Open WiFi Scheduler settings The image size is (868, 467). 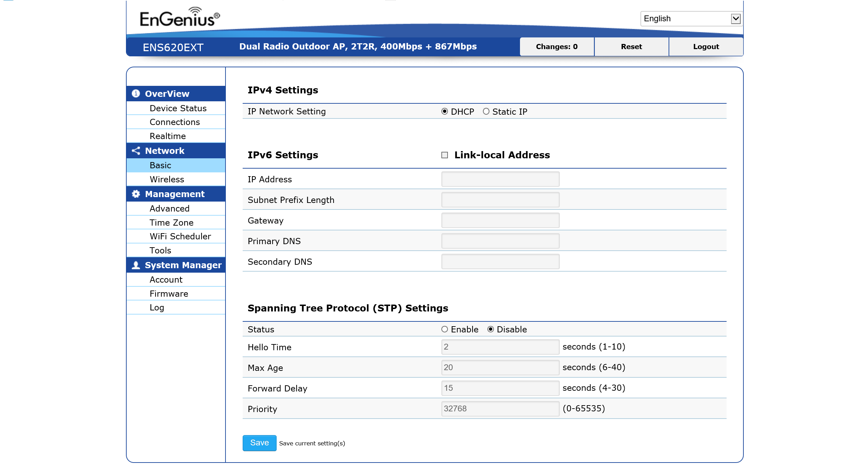coord(180,236)
